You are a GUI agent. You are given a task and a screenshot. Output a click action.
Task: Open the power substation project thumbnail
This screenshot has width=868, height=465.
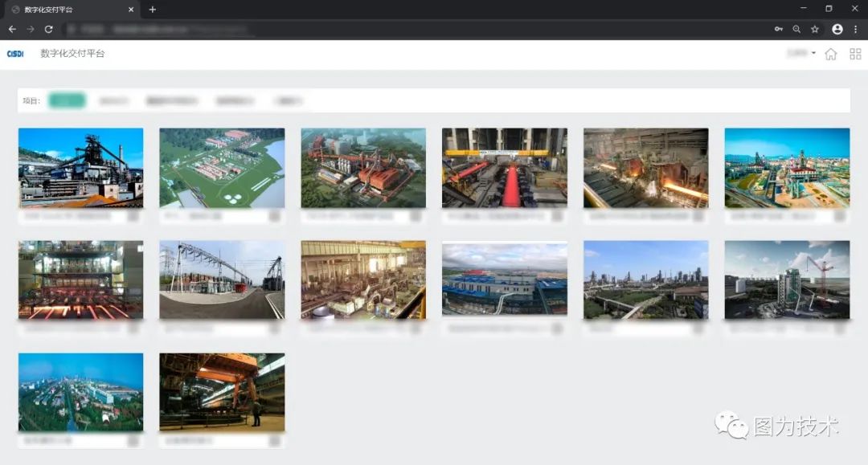pyautogui.click(x=222, y=279)
